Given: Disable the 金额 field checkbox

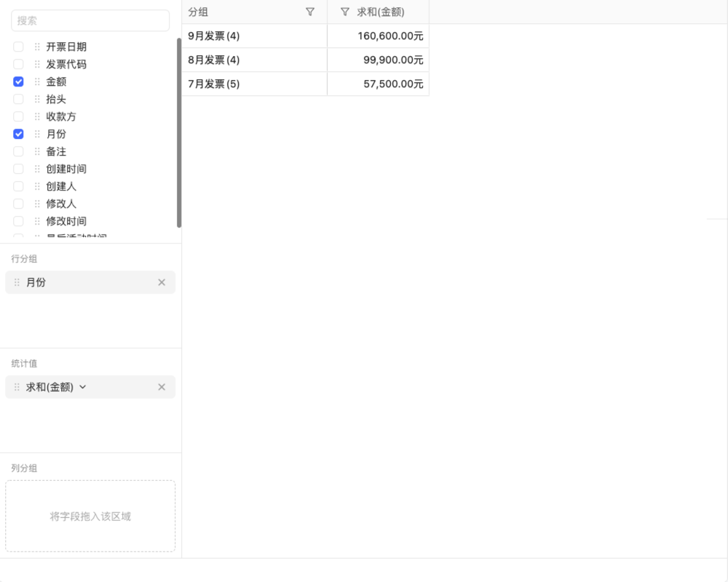Looking at the screenshot, I should pyautogui.click(x=17, y=81).
